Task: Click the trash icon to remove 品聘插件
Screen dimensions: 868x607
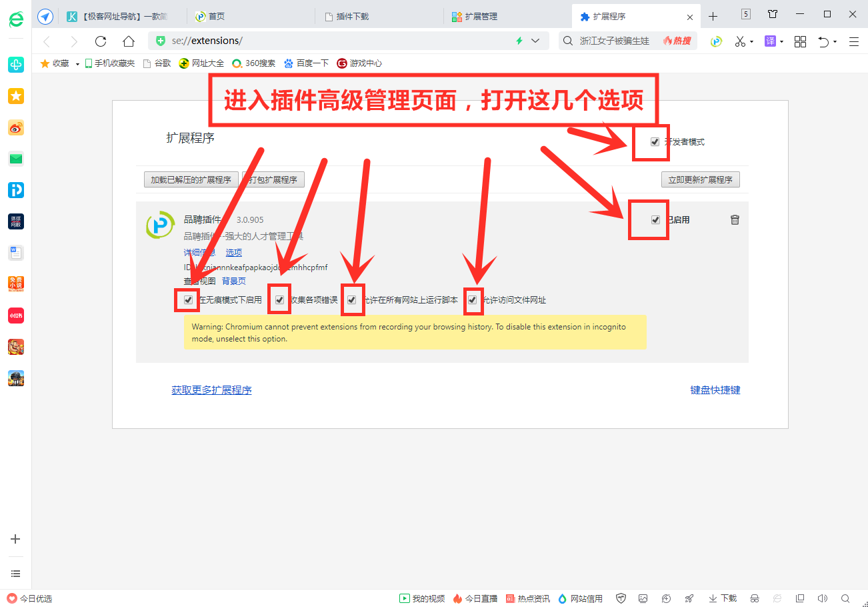Action: click(735, 219)
